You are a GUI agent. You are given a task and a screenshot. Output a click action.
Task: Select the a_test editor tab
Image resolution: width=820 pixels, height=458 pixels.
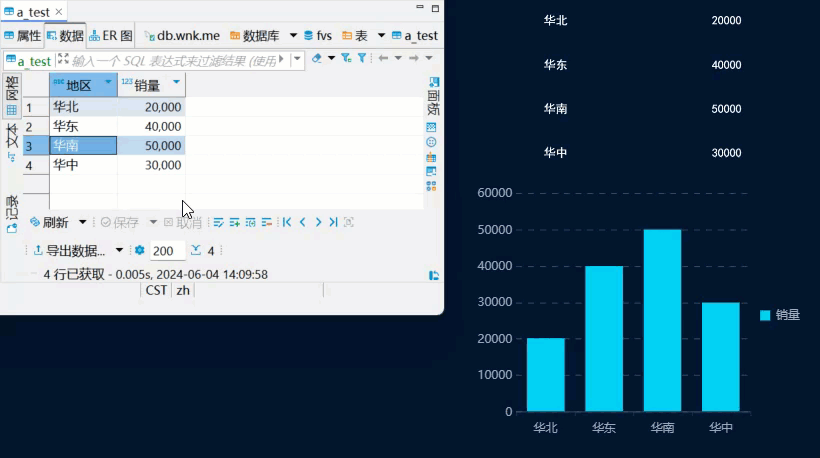click(x=32, y=12)
